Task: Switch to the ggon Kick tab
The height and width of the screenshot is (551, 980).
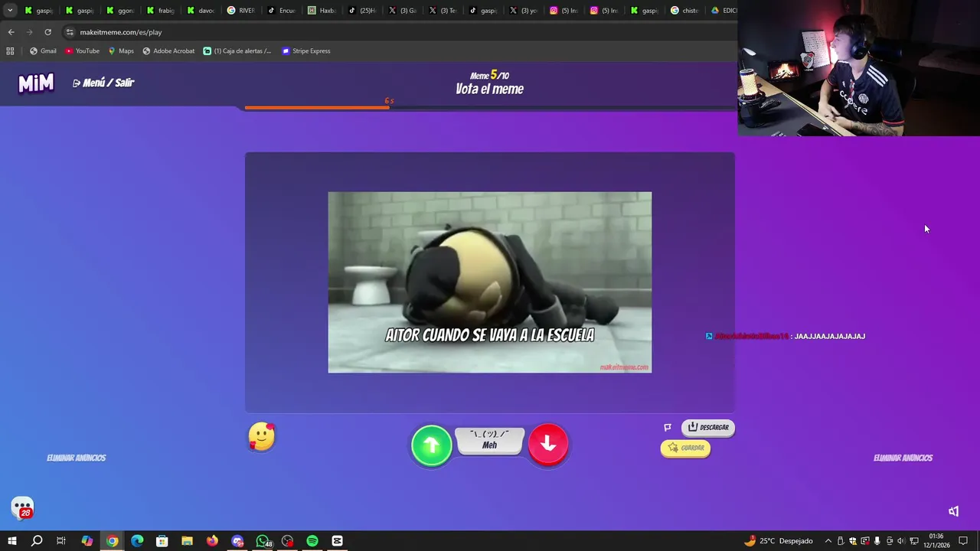Action: (120, 11)
